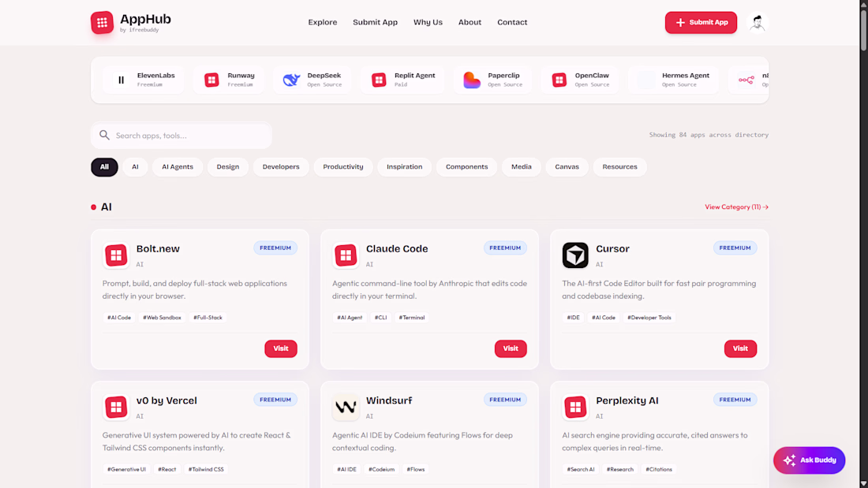Open the Contact nav item
The height and width of the screenshot is (488, 868).
tap(512, 22)
